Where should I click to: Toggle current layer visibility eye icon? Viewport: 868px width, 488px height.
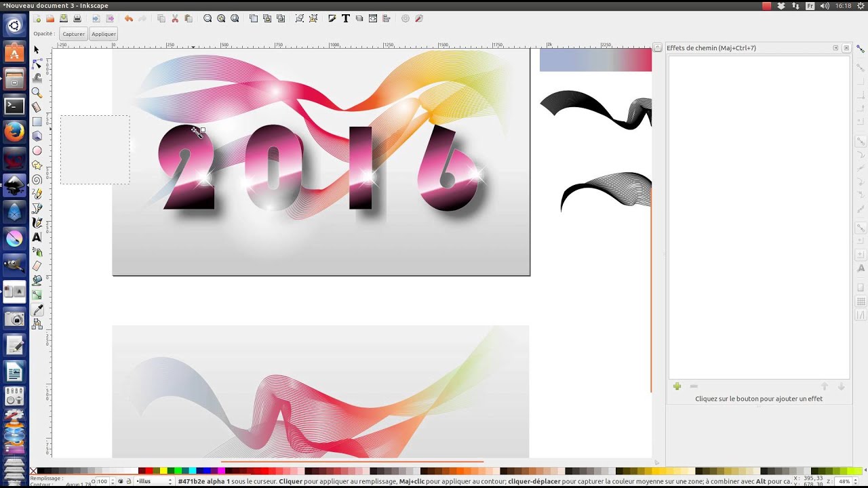[121, 481]
